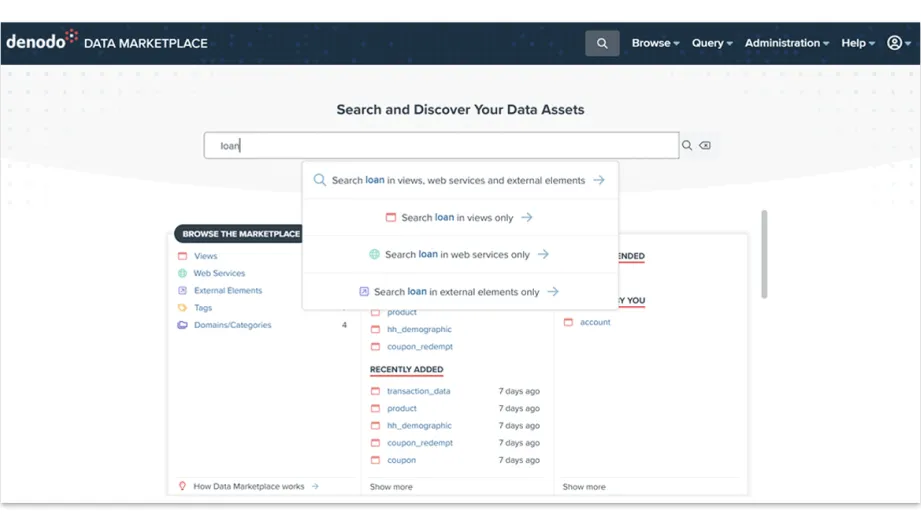Click the Recently Added section heading

point(406,369)
